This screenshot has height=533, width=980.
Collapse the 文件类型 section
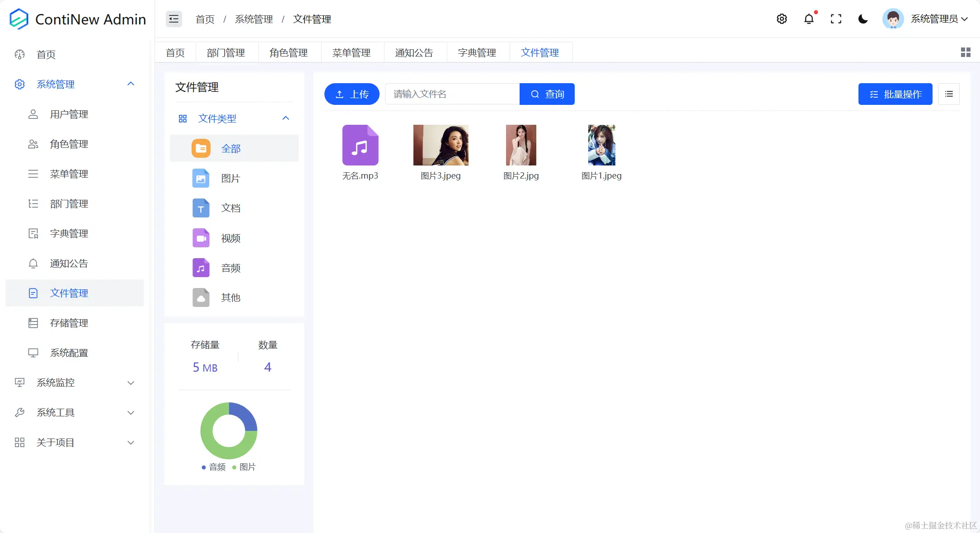286,118
